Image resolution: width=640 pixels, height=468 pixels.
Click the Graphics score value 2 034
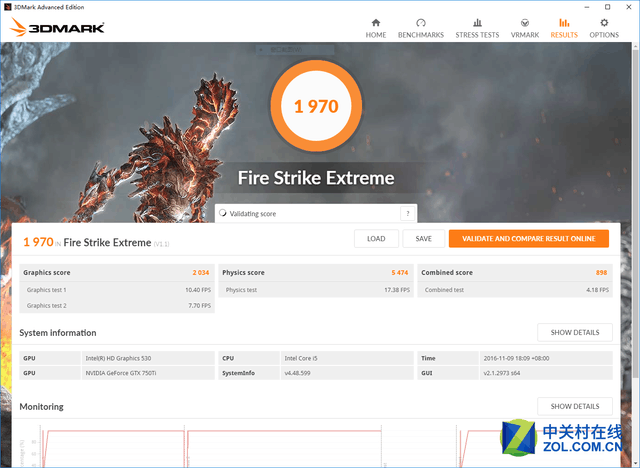pos(201,273)
